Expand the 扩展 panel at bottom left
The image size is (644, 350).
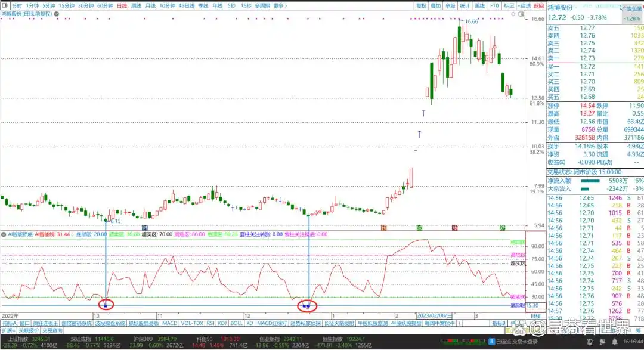coord(8,330)
